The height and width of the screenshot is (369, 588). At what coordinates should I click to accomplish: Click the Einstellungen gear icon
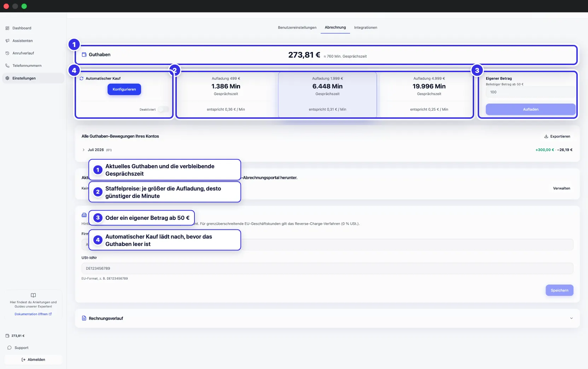(x=7, y=78)
